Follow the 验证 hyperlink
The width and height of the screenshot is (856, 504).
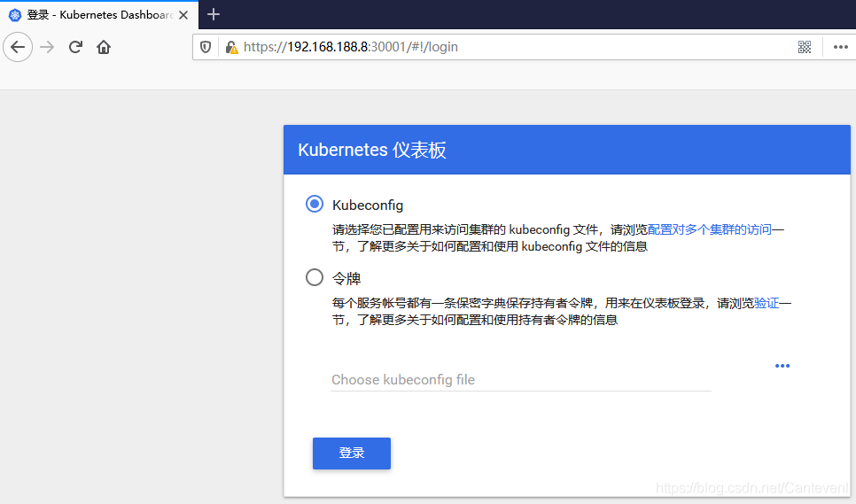tap(766, 303)
